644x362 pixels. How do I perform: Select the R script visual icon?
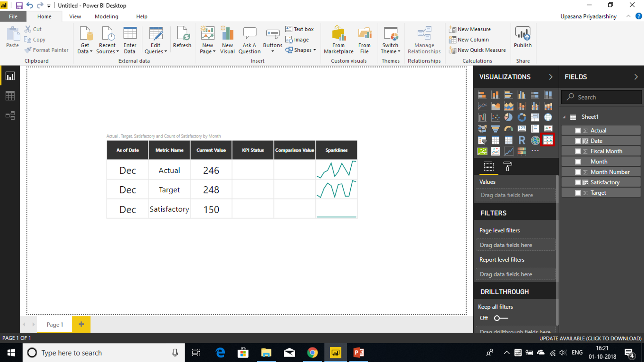(x=522, y=140)
